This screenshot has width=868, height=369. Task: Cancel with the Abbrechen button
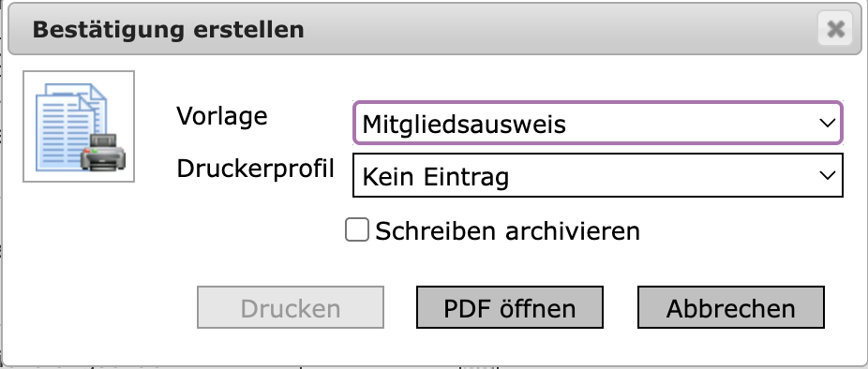point(731,307)
